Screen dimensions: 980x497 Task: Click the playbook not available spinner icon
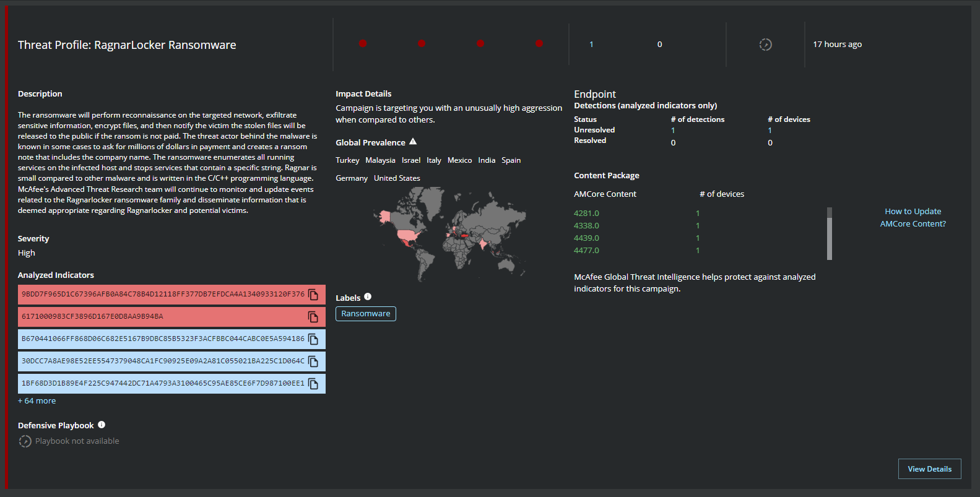pos(25,441)
